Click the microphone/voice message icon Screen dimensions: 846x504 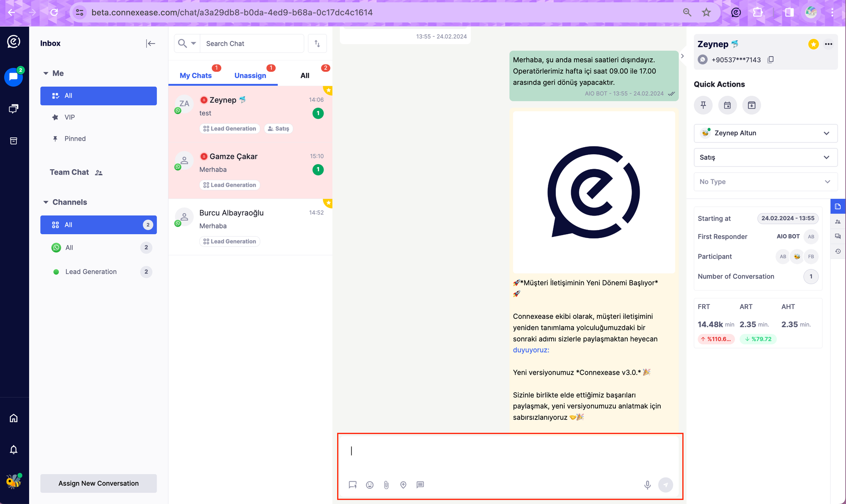tap(647, 485)
